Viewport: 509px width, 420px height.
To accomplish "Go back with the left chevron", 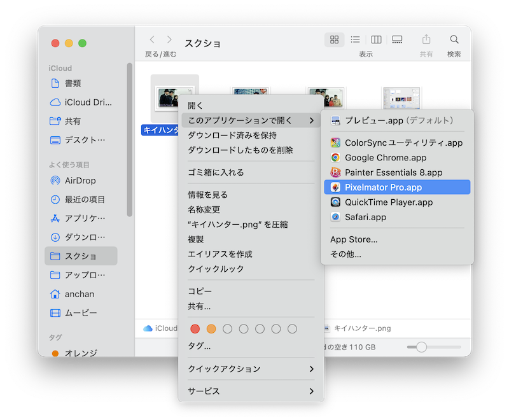I will coord(152,39).
